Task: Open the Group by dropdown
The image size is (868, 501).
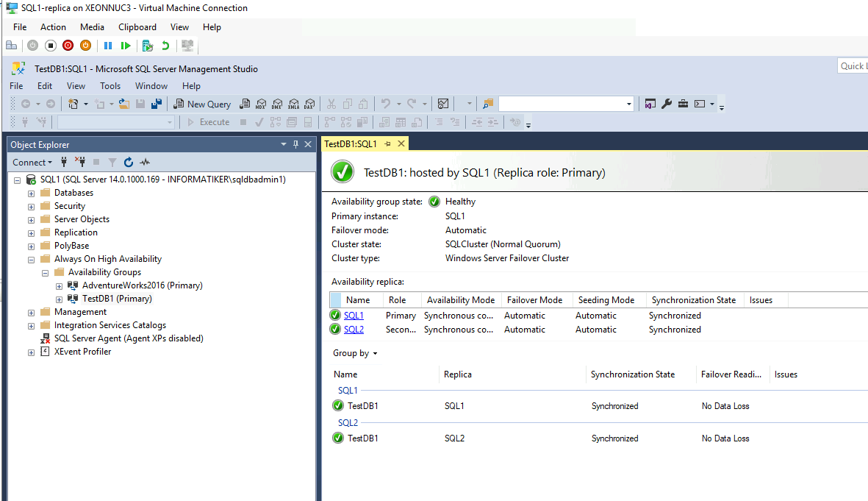Action: point(355,353)
